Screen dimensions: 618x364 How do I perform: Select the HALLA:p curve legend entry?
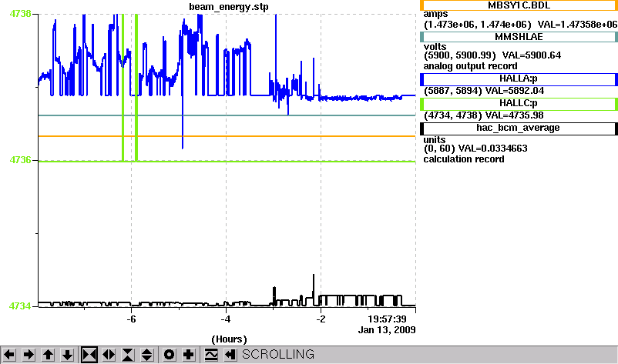click(x=519, y=79)
